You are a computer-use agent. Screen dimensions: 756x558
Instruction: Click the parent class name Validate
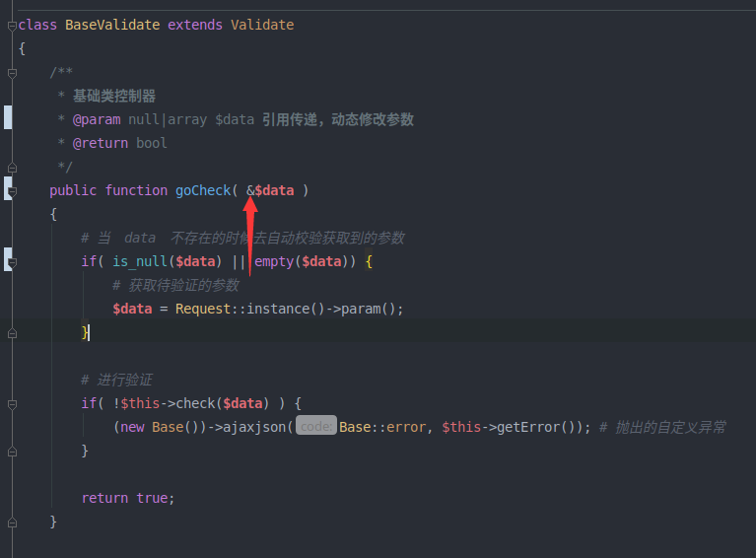[x=262, y=25]
